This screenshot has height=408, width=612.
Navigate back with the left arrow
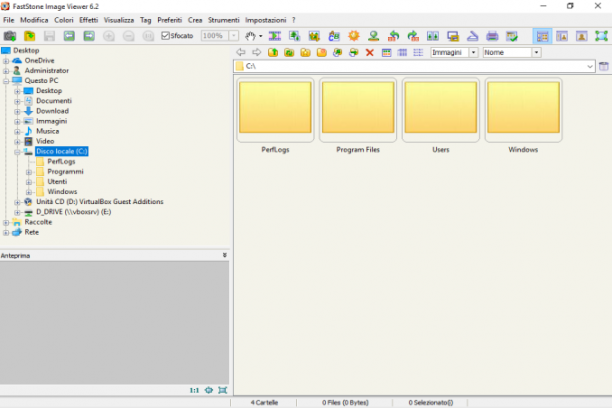click(x=241, y=52)
